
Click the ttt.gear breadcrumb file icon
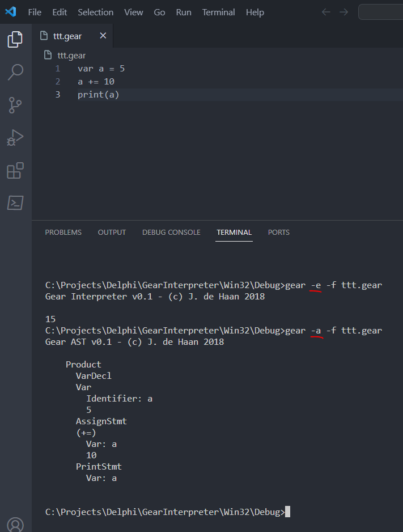click(48, 55)
